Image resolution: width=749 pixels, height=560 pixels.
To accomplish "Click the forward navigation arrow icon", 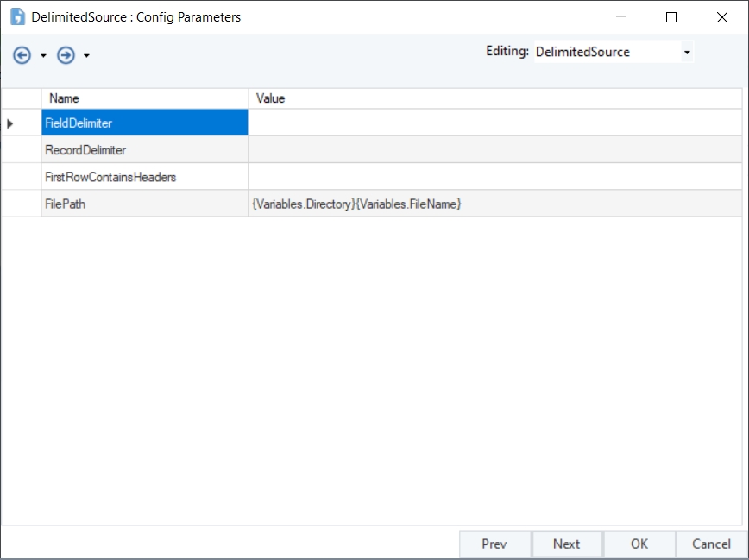I will pyautogui.click(x=66, y=55).
